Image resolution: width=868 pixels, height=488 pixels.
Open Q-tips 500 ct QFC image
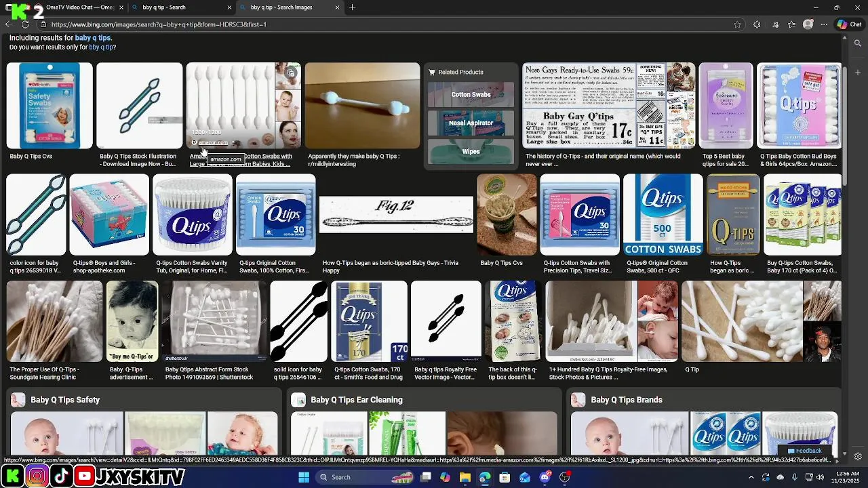coord(663,215)
